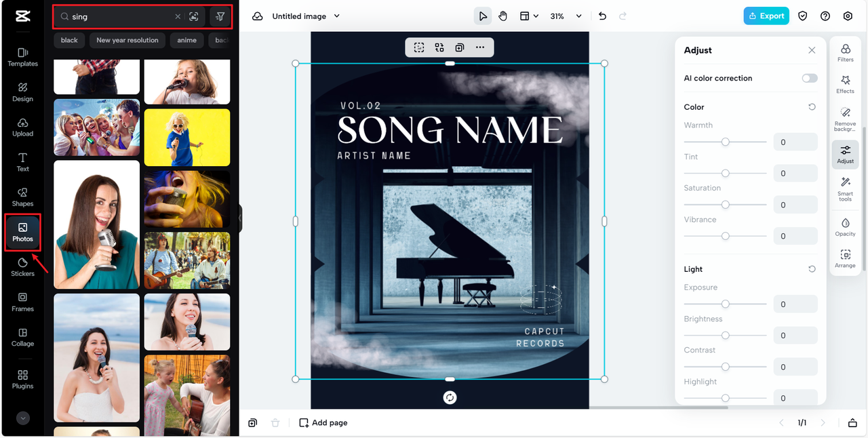Click the crop icon in floating toolbar

click(x=419, y=47)
